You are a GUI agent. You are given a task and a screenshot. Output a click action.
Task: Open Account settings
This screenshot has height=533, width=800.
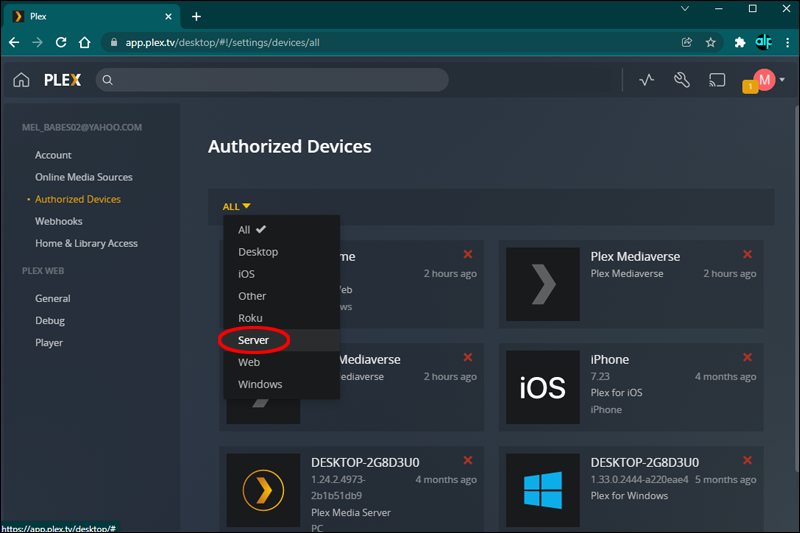click(53, 155)
